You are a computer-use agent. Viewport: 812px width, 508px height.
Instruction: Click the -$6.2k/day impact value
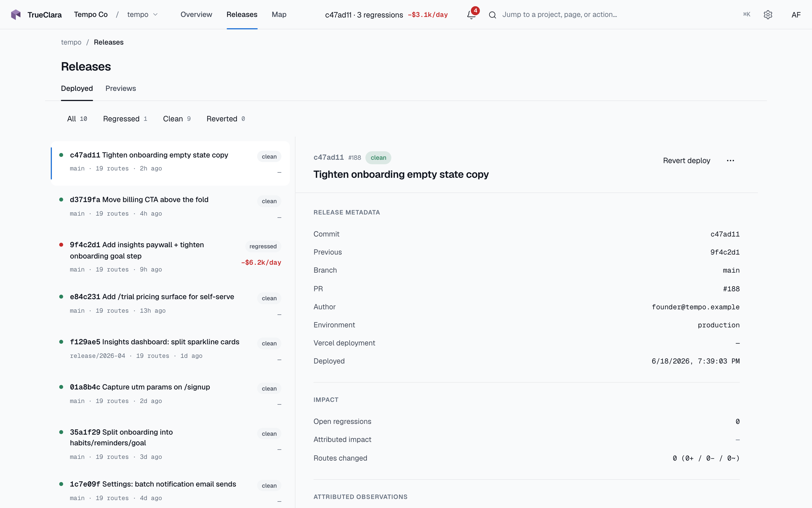click(261, 262)
